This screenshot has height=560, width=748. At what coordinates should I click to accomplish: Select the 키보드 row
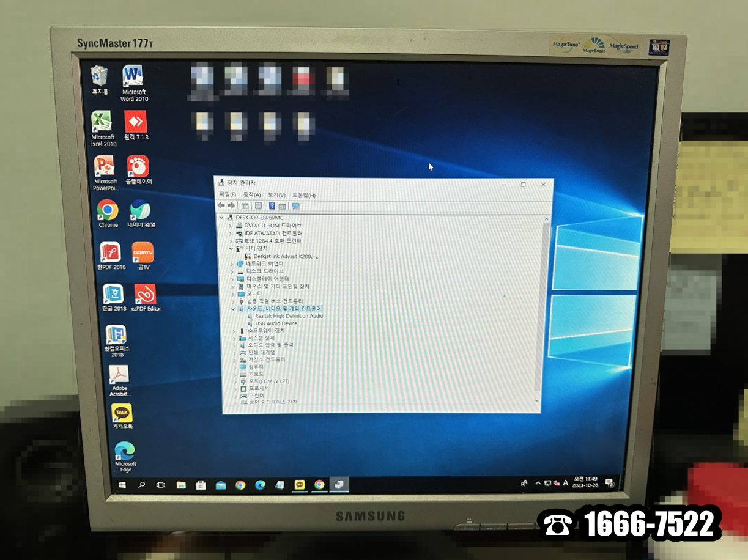click(x=252, y=374)
